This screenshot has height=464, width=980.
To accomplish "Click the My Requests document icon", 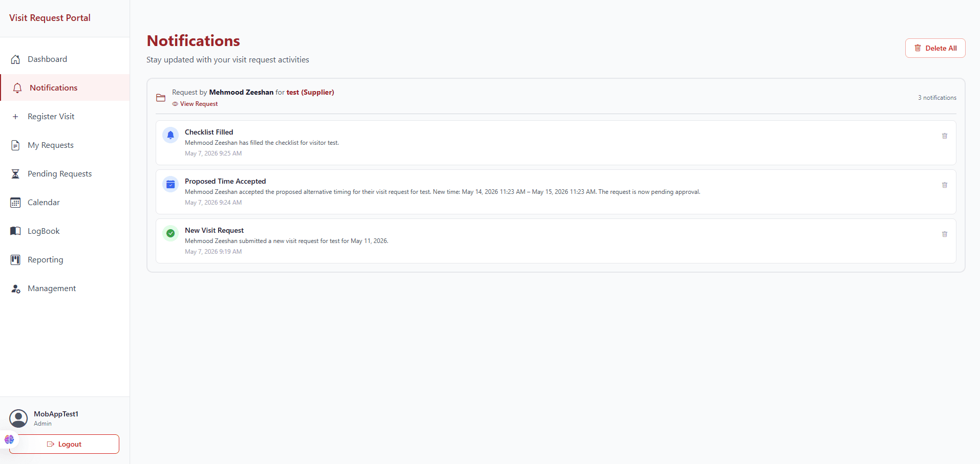I will coord(15,145).
